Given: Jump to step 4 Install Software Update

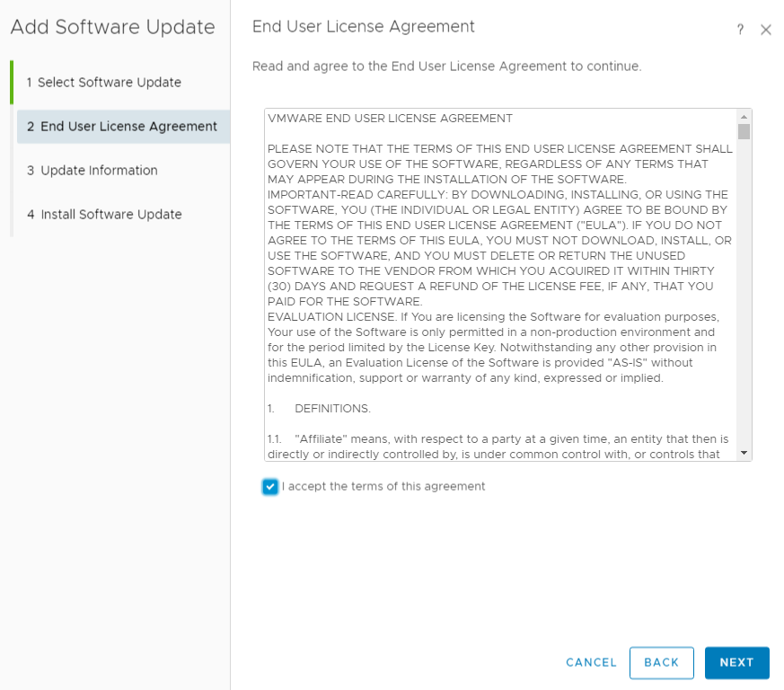Looking at the screenshot, I should pos(104,215).
